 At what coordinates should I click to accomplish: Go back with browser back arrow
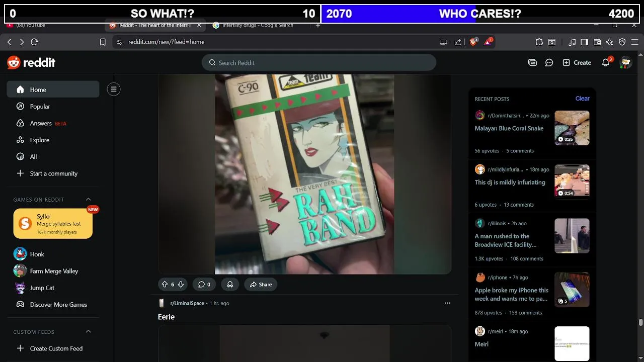[9, 42]
